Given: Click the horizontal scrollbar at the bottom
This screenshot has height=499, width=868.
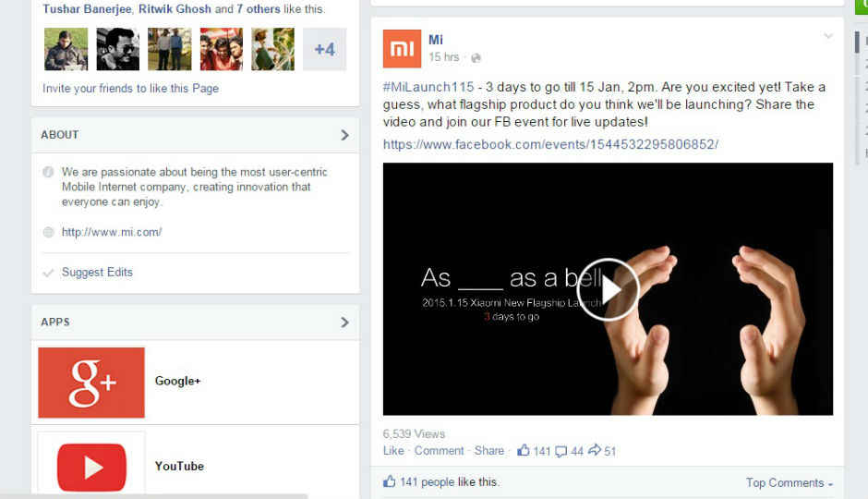Looking at the screenshot, I should 154,496.
